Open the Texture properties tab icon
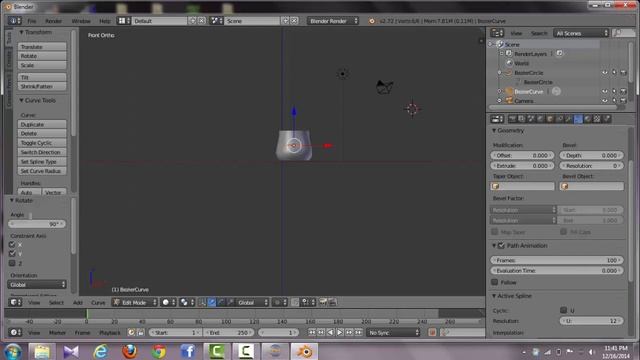 pyautogui.click(x=597, y=119)
